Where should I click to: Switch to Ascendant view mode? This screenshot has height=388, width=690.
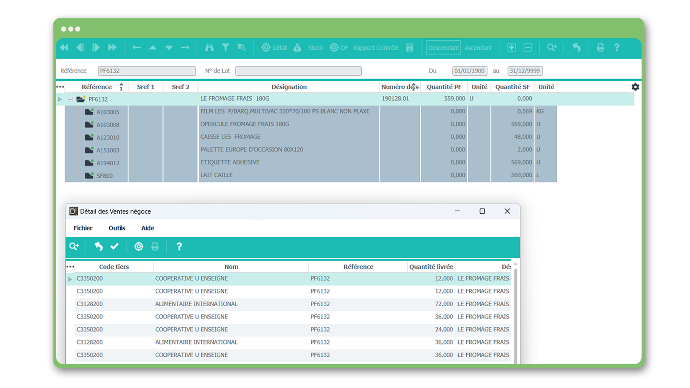pos(478,48)
